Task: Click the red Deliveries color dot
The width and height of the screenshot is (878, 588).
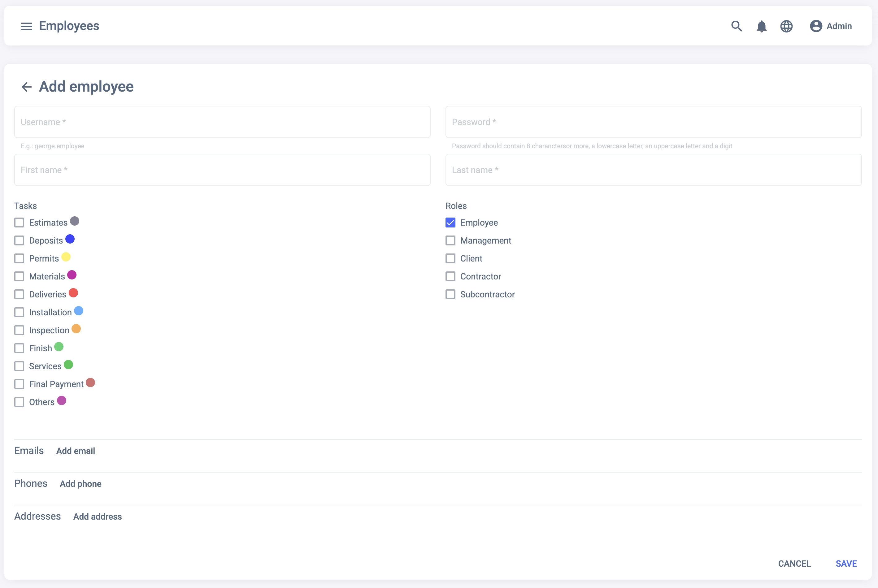Action: coord(73,293)
